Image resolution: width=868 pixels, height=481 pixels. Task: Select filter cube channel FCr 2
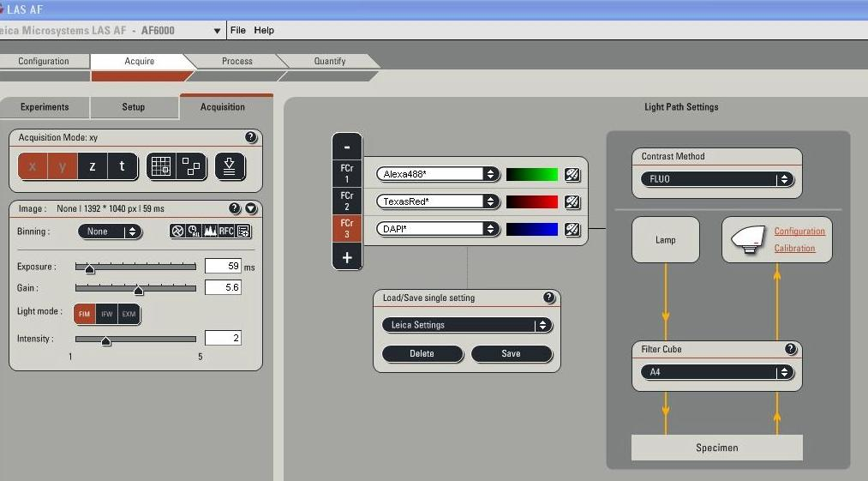[347, 201]
